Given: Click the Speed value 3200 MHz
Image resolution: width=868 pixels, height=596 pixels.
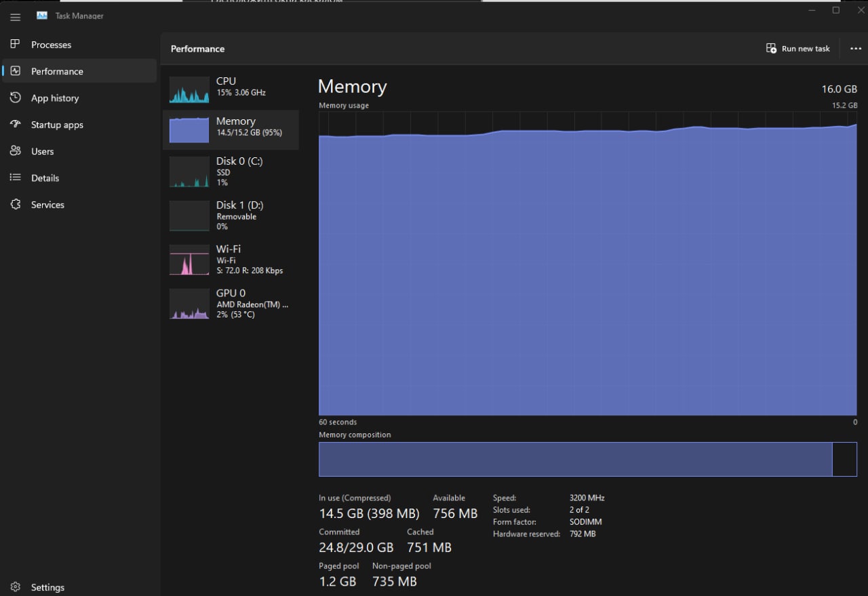Looking at the screenshot, I should tap(587, 498).
